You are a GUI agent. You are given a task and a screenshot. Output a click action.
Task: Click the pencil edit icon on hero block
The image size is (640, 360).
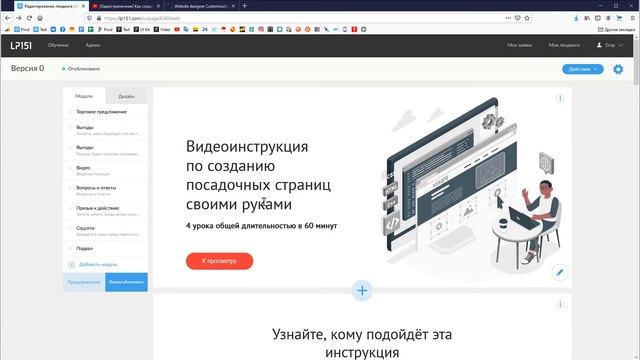point(560,272)
